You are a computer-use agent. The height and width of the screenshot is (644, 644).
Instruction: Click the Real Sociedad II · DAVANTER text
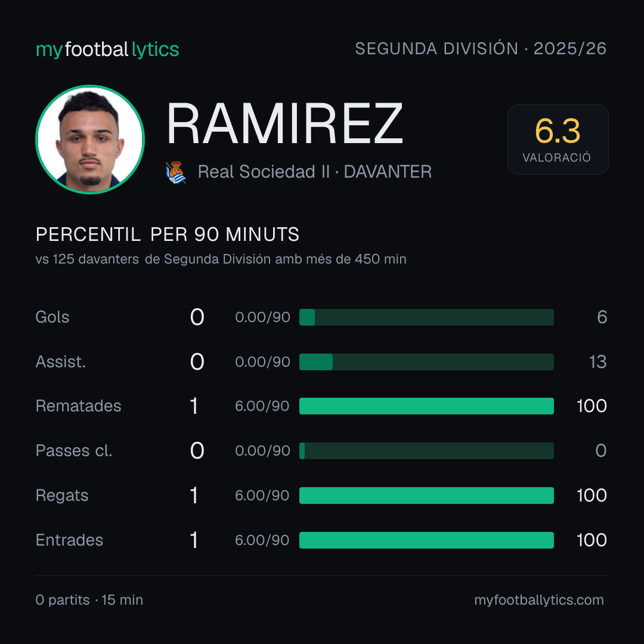click(x=315, y=172)
